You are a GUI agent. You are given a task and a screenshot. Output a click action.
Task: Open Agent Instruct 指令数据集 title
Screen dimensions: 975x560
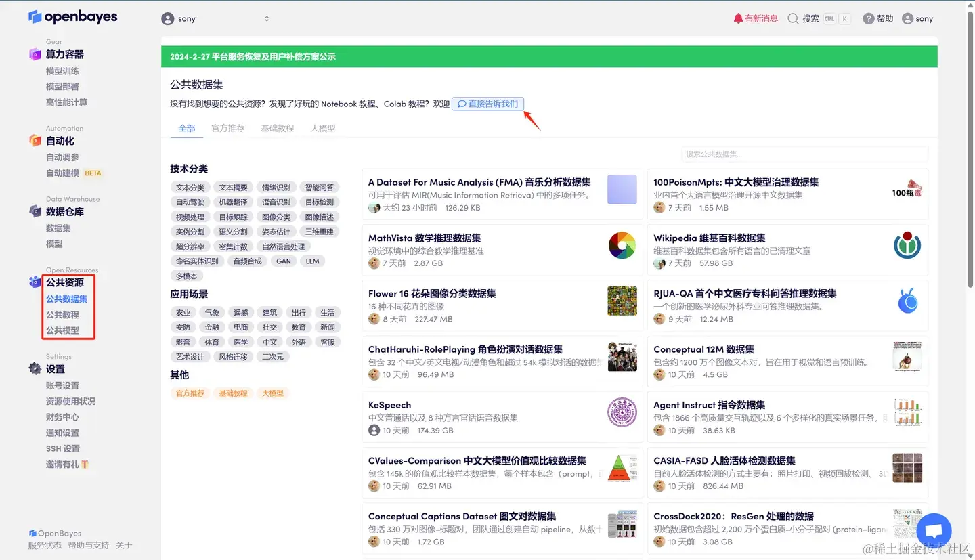709,405
